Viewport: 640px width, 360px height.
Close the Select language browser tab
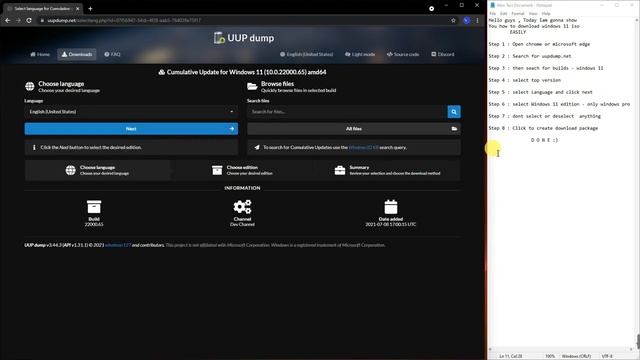coord(78,9)
